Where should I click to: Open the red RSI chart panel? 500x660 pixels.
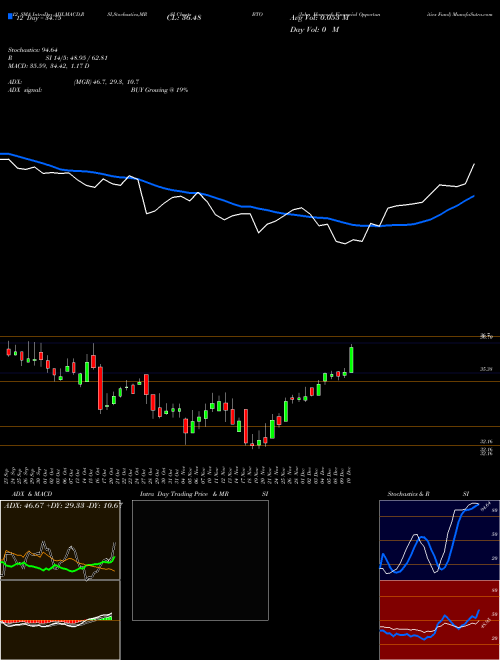pos(439,620)
